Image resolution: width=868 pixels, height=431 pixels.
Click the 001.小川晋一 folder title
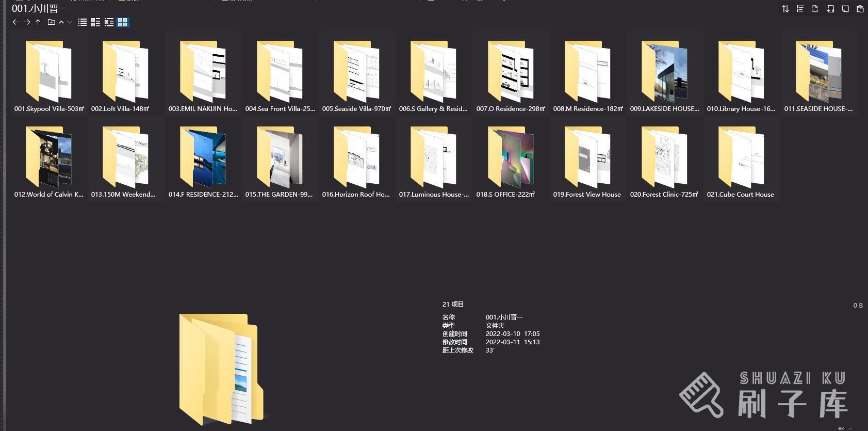40,8
